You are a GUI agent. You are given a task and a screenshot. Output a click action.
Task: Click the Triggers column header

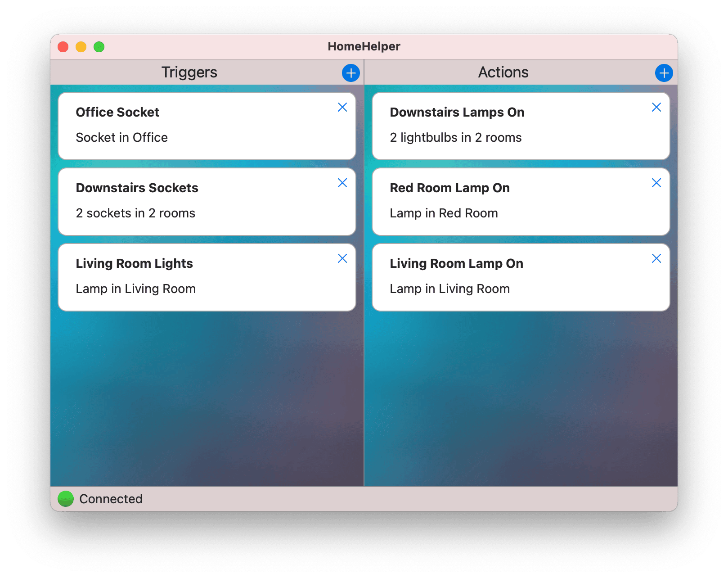189,72
